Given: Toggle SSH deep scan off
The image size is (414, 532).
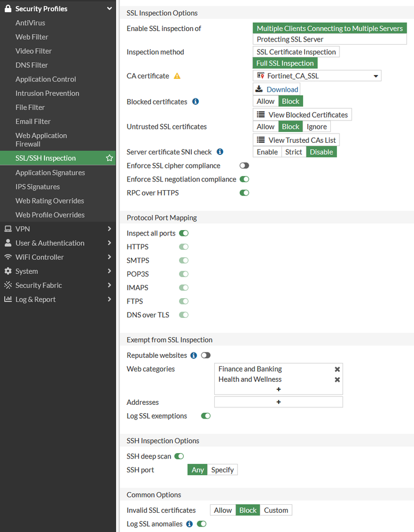Looking at the screenshot, I should (179, 456).
